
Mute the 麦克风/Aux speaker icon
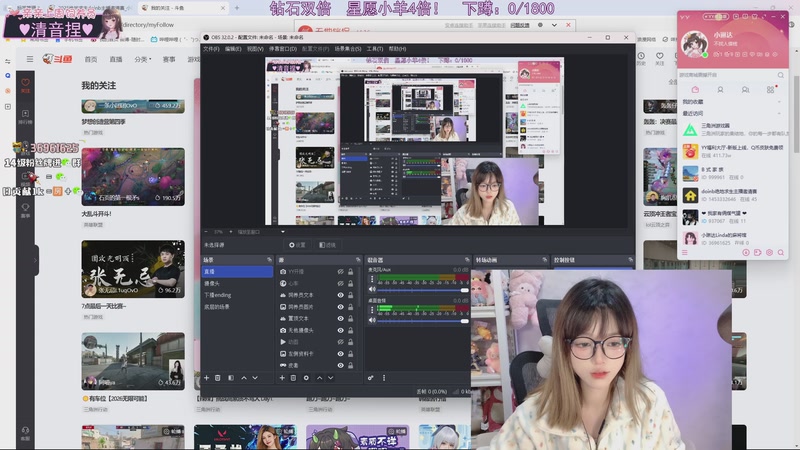372,289
